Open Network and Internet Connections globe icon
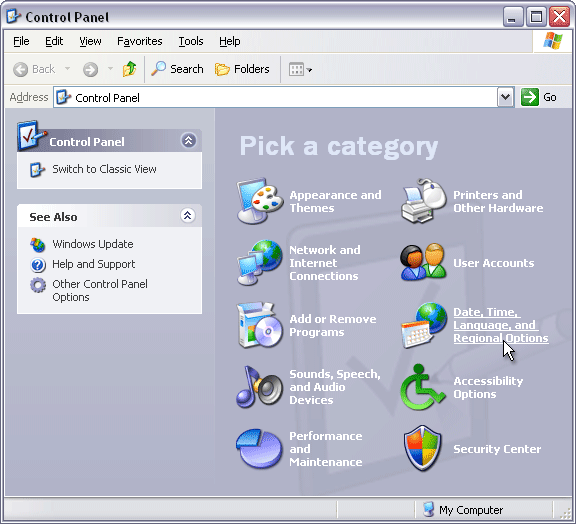 tap(260, 263)
